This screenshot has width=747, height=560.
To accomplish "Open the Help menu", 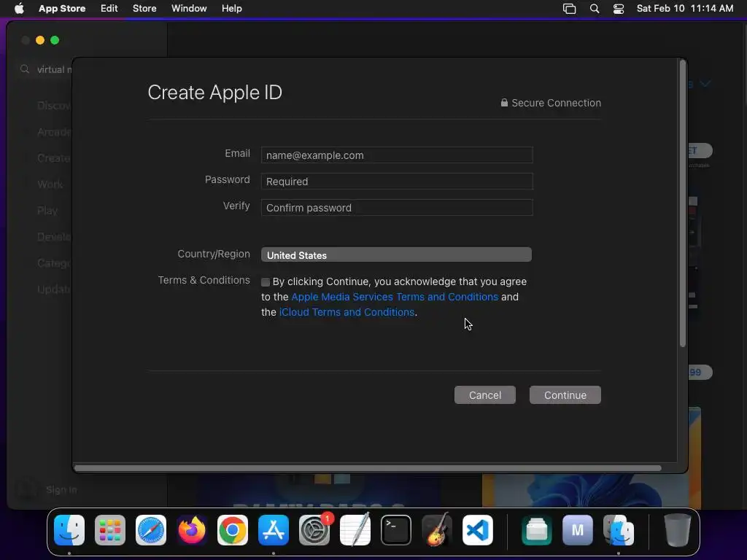I will tap(231, 9).
